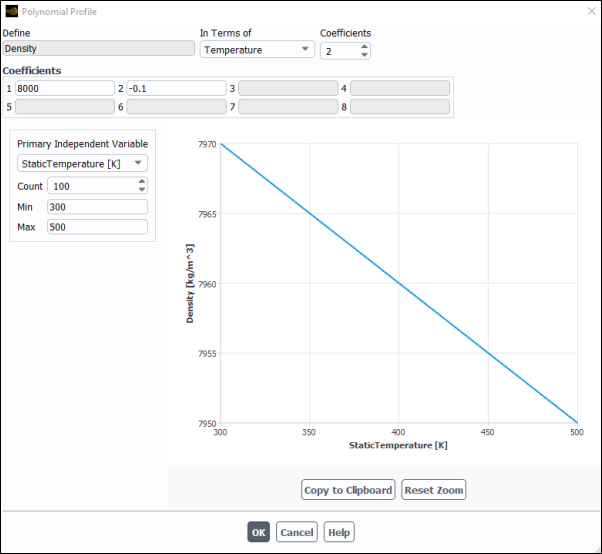This screenshot has width=602, height=554.
Task: Click the Max field showing 500
Action: pyautogui.click(x=97, y=227)
